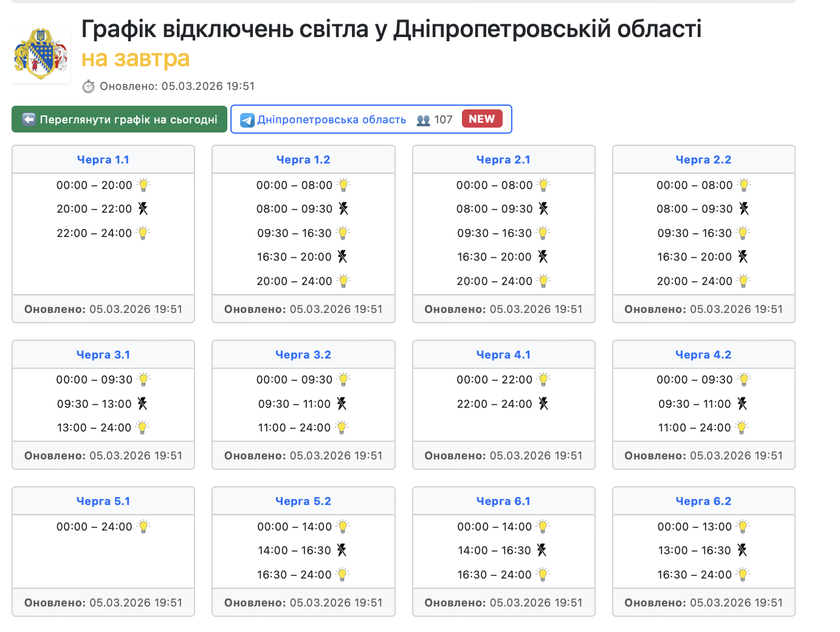
Task: Open the Дніпропетровська область Telegram link
Action: [331, 120]
